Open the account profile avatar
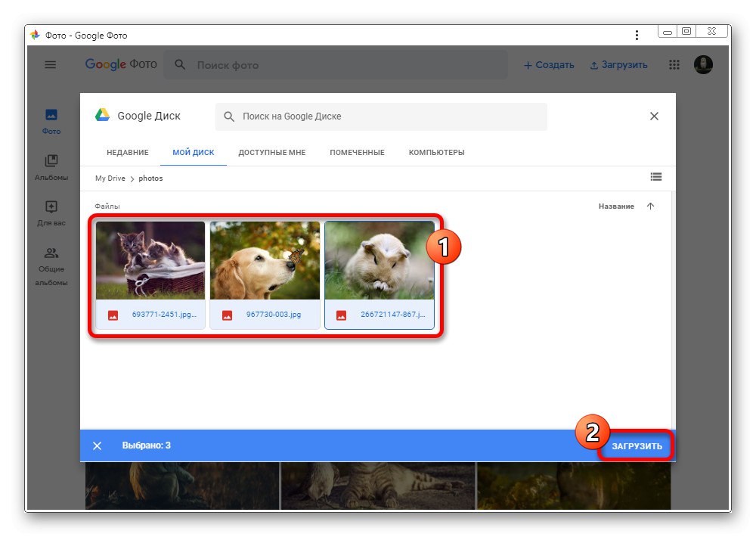This screenshot has height=537, width=756. [x=703, y=65]
